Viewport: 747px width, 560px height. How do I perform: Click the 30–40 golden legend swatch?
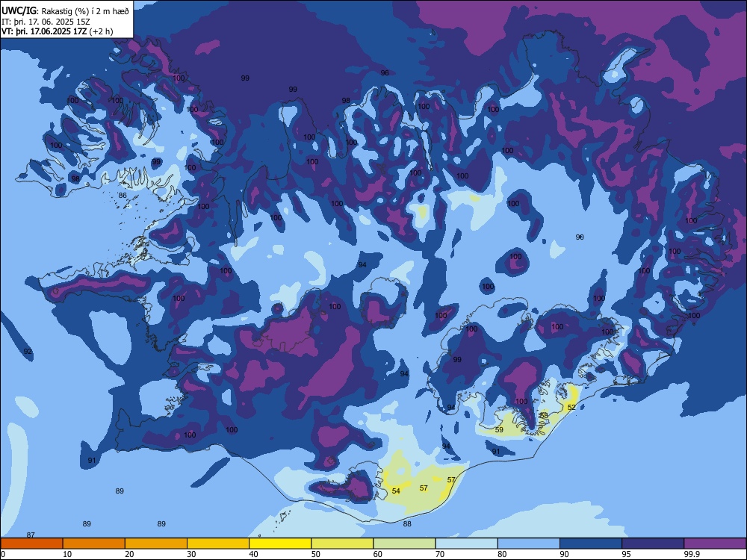coord(218,544)
